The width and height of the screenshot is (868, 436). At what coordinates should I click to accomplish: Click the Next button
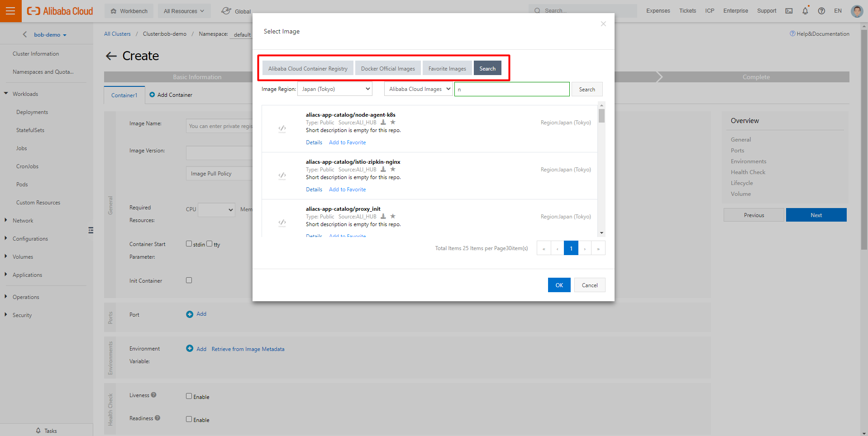(x=816, y=215)
